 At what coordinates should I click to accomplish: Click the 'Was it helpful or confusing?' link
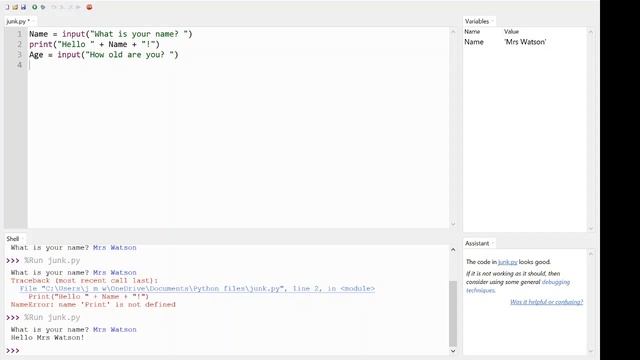pyautogui.click(x=547, y=302)
